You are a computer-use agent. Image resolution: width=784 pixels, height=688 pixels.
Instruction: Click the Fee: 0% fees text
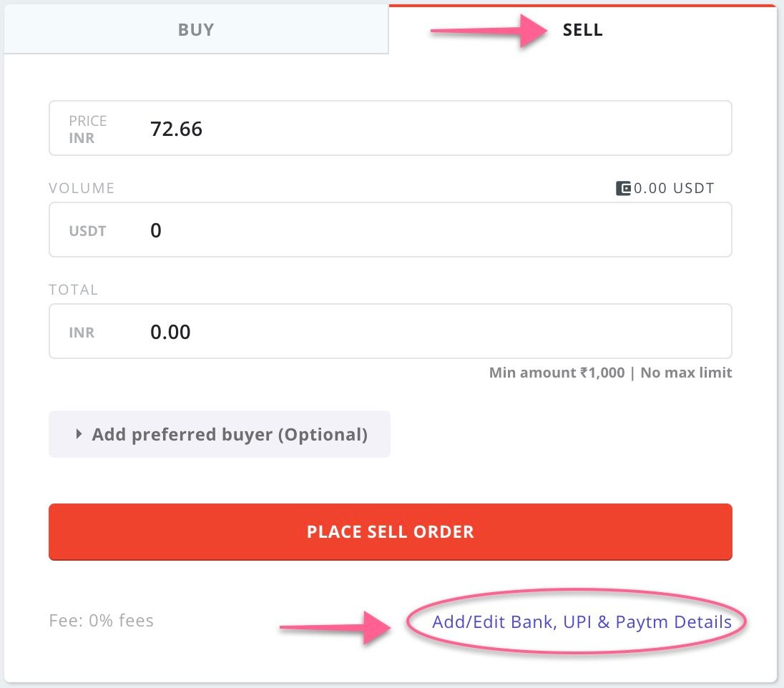tap(101, 621)
